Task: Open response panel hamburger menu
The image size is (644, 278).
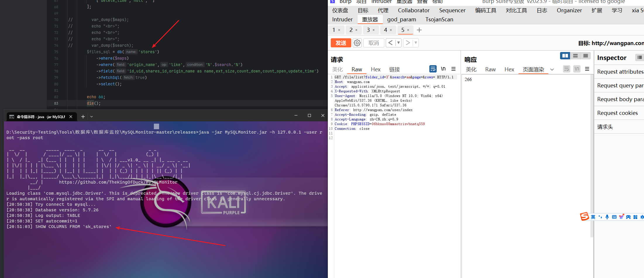Action: coord(587,69)
